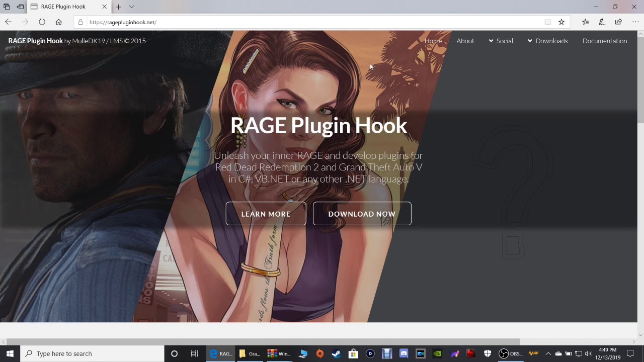Open the clock and calendar flyout
Screen dimensions: 644x362
click(608, 353)
